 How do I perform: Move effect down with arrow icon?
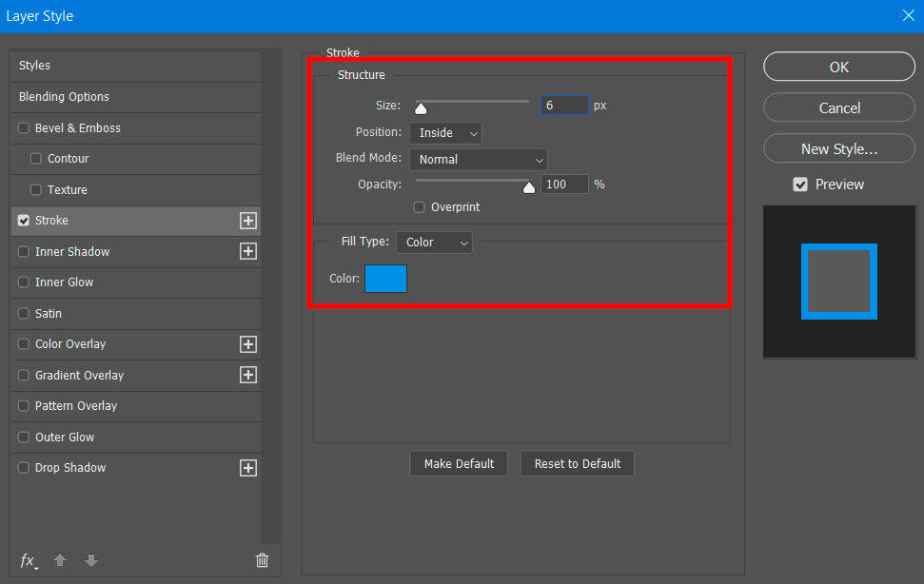[91, 560]
